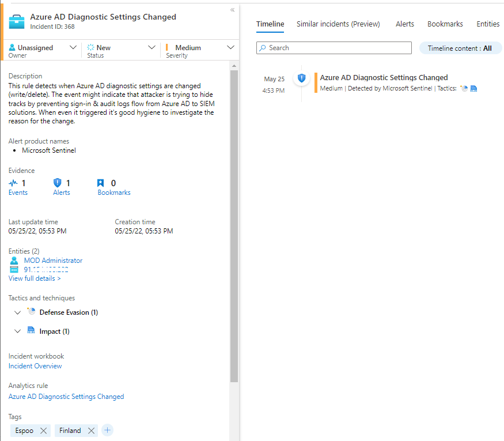
Task: Click the incident briefcase icon
Action: pos(17,21)
